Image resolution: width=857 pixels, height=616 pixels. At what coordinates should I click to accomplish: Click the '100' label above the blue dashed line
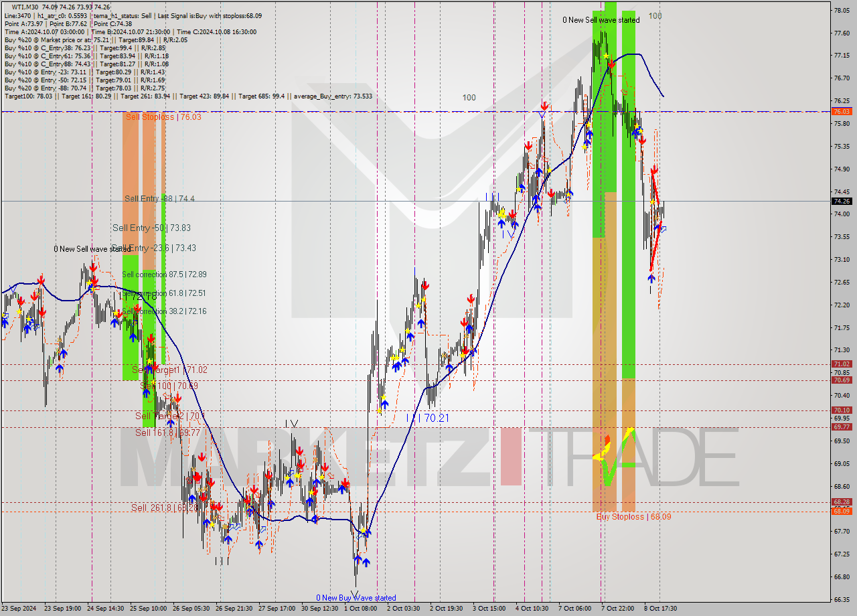469,98
